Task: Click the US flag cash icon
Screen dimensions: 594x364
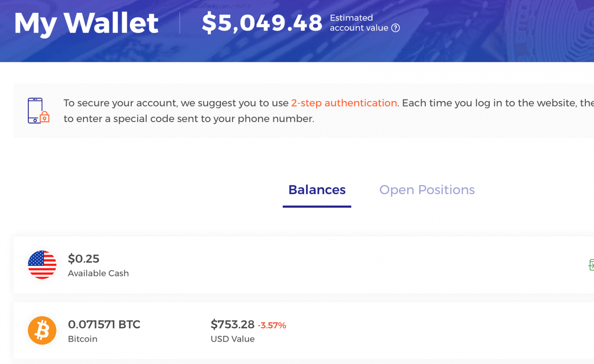Action: tap(42, 265)
